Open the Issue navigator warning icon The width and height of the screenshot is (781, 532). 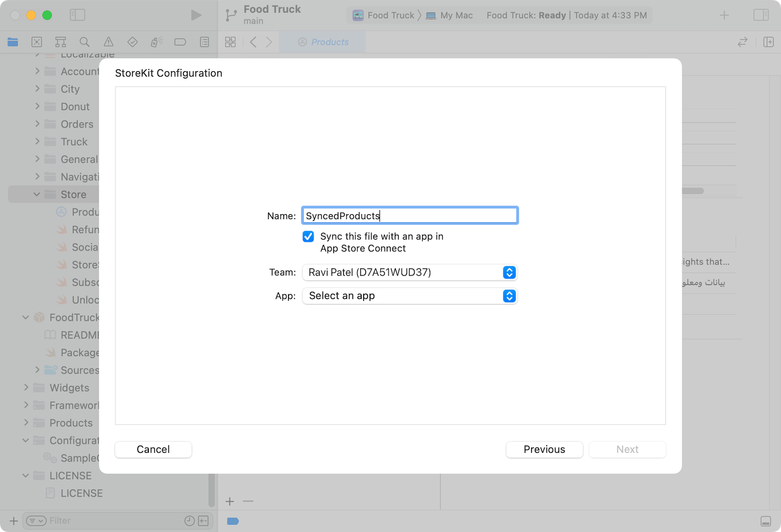[x=108, y=42]
